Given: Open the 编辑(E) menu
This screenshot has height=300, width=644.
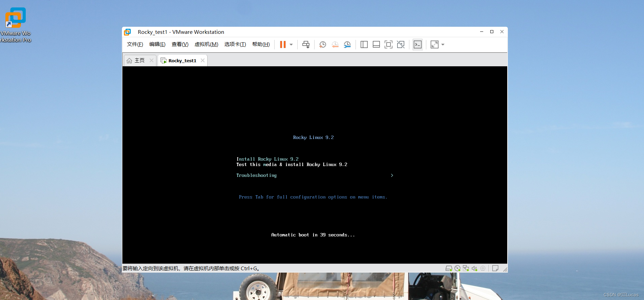Looking at the screenshot, I should (x=157, y=44).
